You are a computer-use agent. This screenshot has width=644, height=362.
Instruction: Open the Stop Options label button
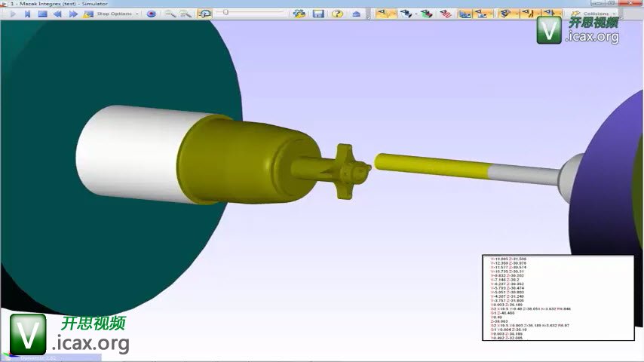(x=114, y=14)
